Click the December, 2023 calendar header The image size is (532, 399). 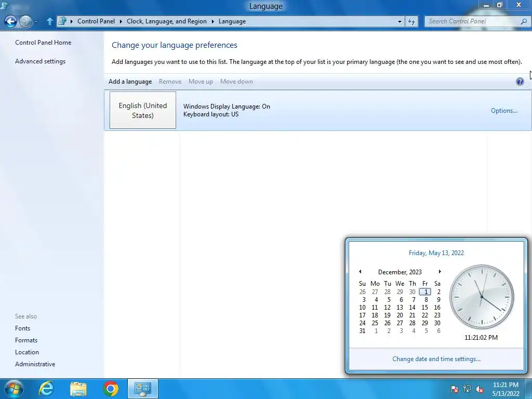(400, 272)
